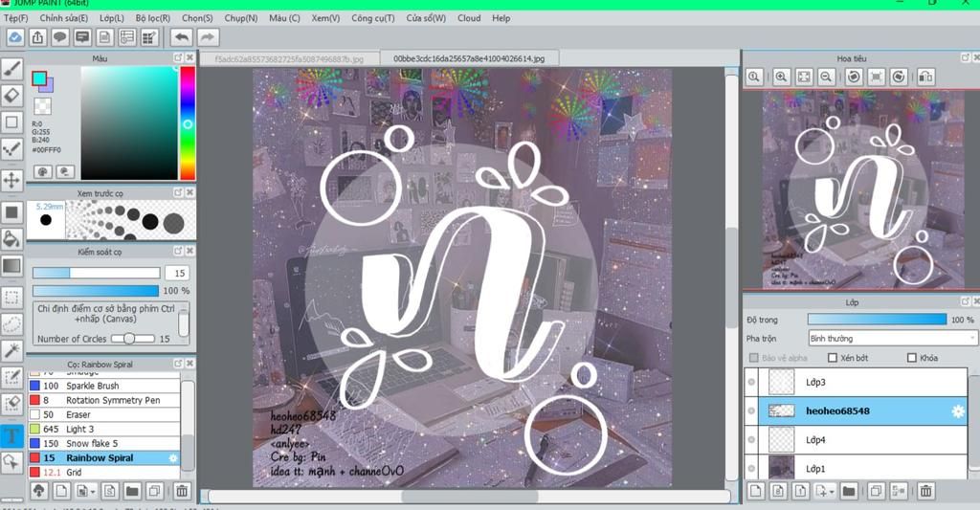
Task: Select the rectangular Selection tool
Action: 11,298
